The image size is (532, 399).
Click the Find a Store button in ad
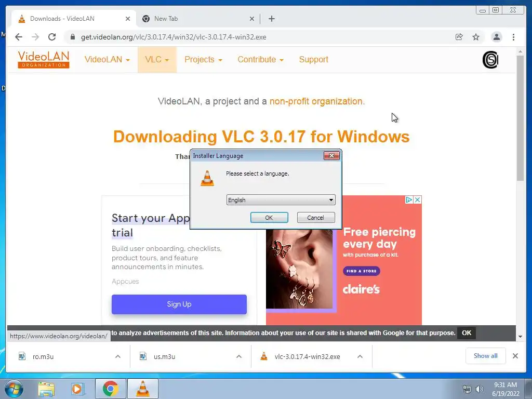point(362,271)
